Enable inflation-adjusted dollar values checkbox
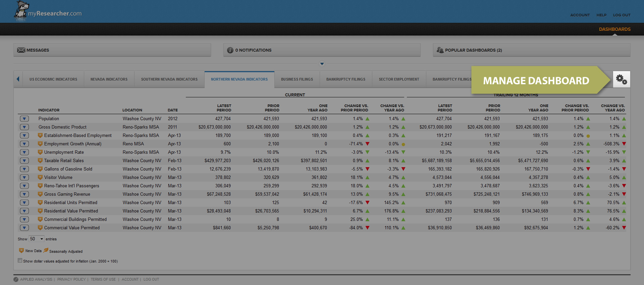Image resolution: width=644 pixels, height=285 pixels. click(x=20, y=260)
